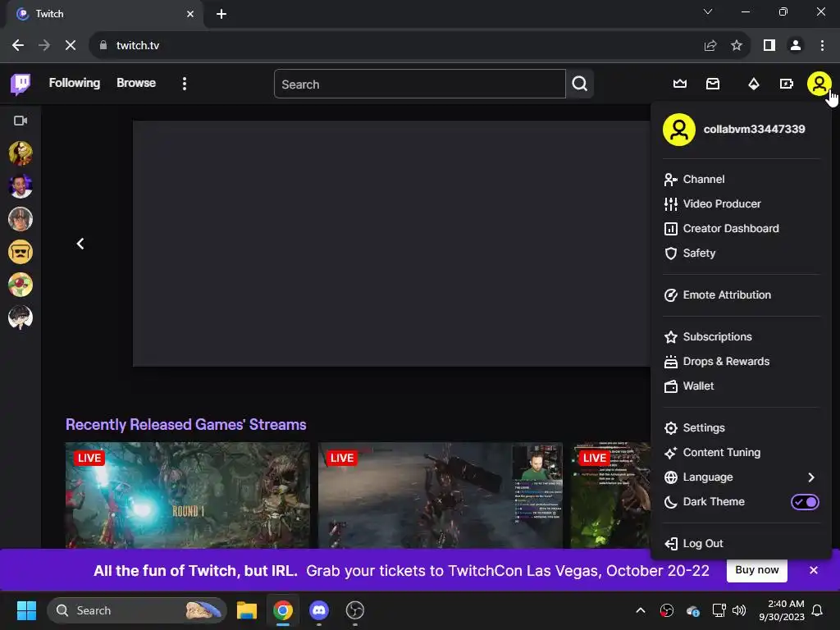Screen dimensions: 840x630
Task: Open the Windows Start menu
Action: click(26, 610)
